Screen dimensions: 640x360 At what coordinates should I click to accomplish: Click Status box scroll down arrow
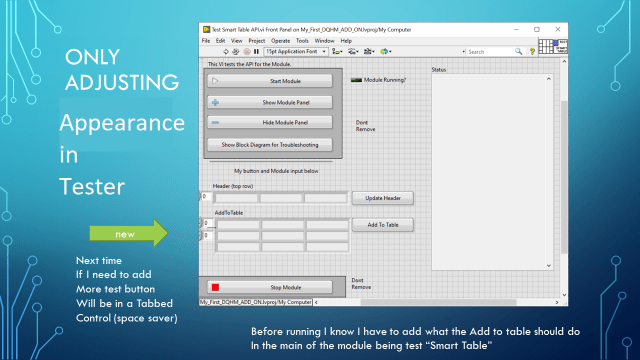[549, 265]
